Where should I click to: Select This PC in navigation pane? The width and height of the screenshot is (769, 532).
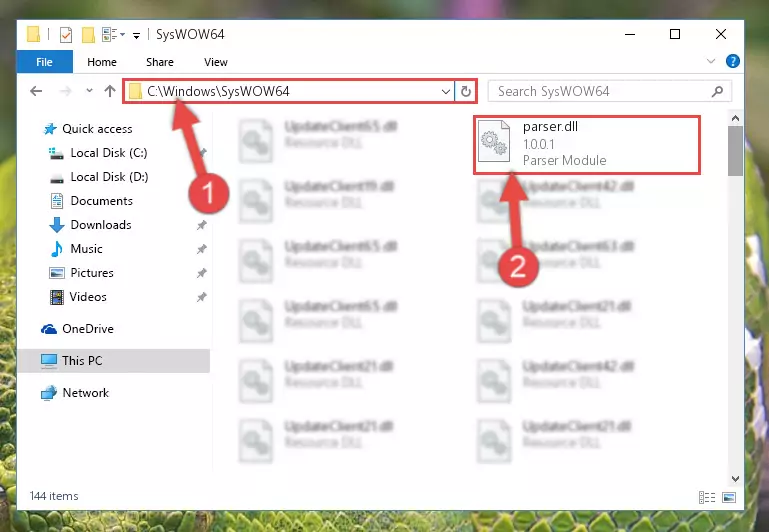coord(113,361)
